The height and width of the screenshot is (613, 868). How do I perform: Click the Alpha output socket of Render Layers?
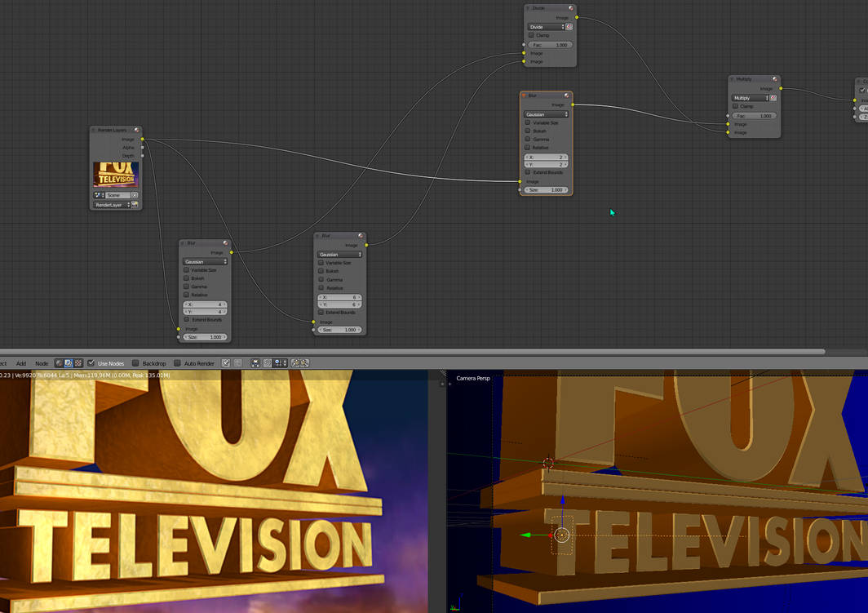(x=142, y=147)
